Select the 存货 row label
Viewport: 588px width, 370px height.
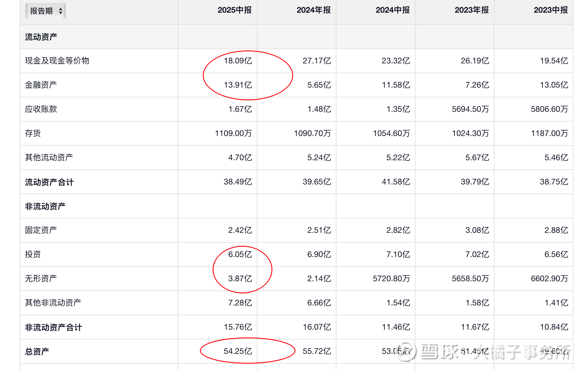33,133
